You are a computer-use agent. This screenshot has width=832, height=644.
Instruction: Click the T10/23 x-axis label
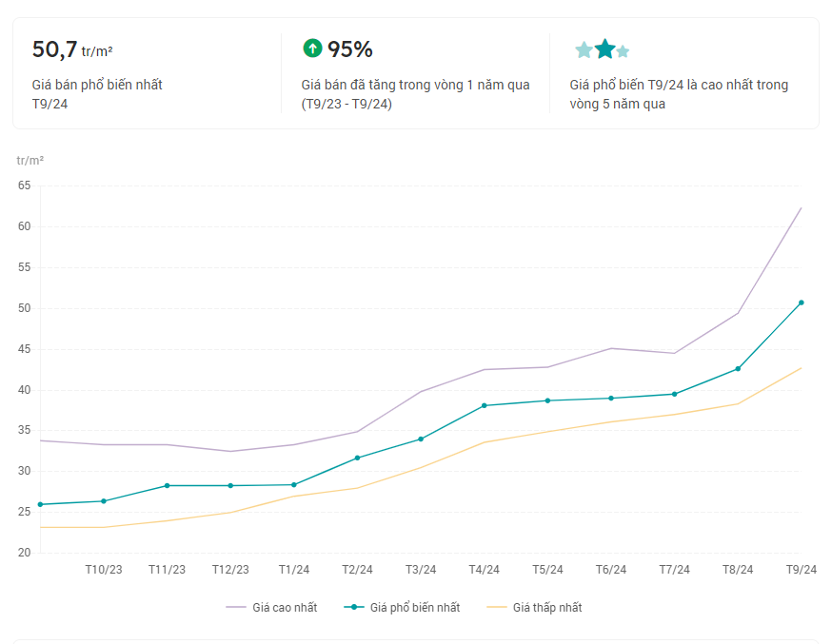(x=104, y=569)
